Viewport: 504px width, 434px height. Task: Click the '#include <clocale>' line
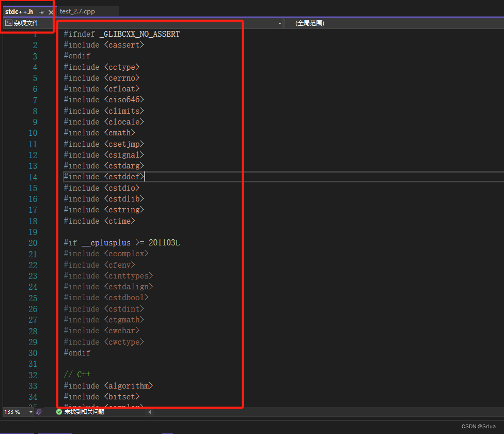pos(104,122)
